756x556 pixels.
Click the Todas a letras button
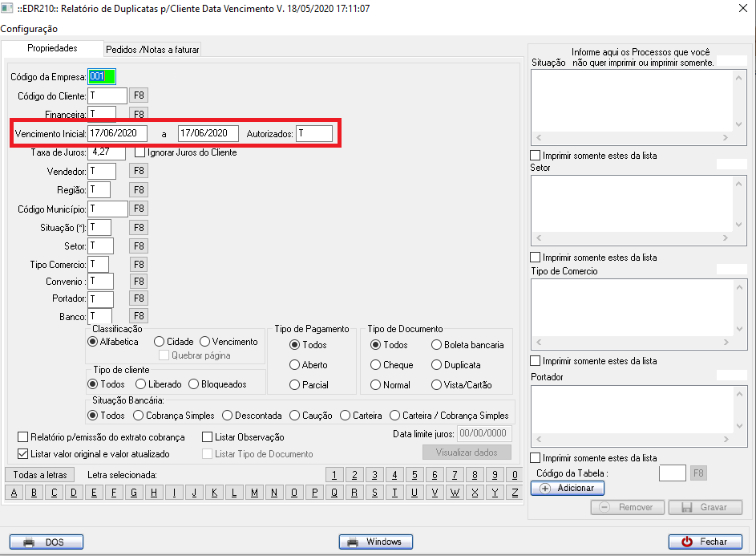[39, 475]
